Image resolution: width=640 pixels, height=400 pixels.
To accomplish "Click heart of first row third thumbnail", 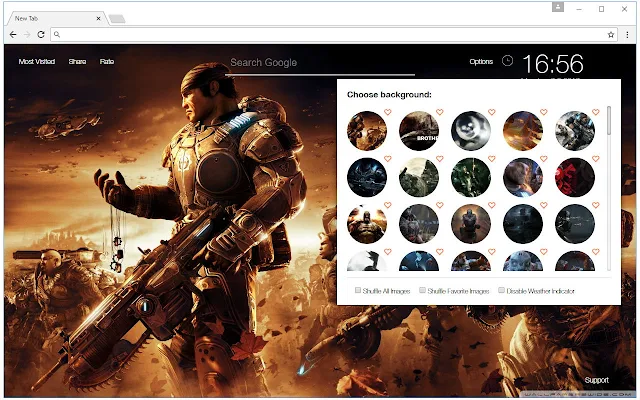I will pos(491,112).
